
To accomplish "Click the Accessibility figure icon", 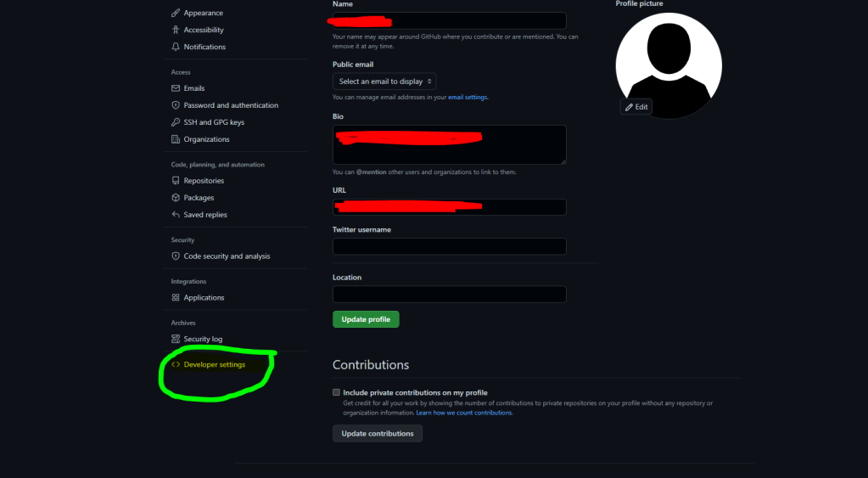I will click(x=176, y=30).
